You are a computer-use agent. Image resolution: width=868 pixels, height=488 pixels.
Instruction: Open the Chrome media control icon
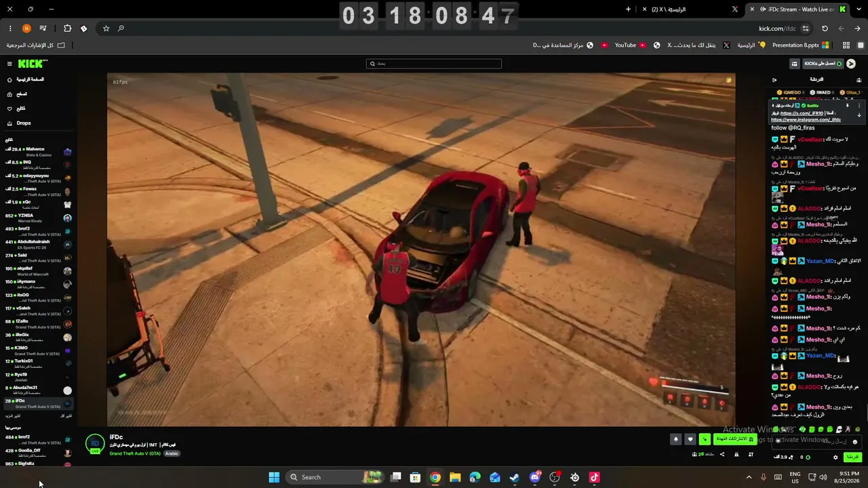43,28
